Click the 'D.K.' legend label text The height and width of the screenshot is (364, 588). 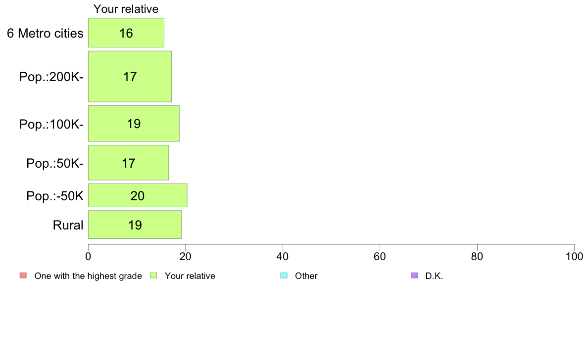[434, 276]
